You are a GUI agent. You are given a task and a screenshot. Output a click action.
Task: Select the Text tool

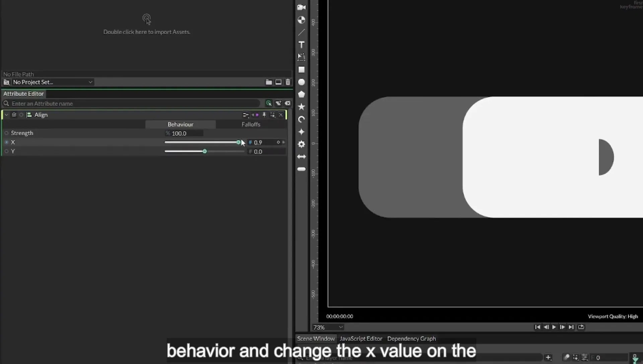(301, 45)
